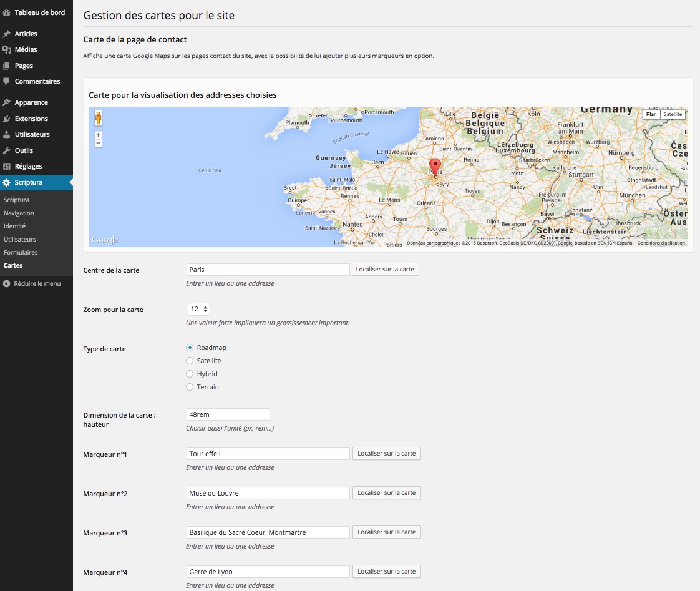
Task: Click Localiser sur la carte for Centre
Action: coord(385,270)
